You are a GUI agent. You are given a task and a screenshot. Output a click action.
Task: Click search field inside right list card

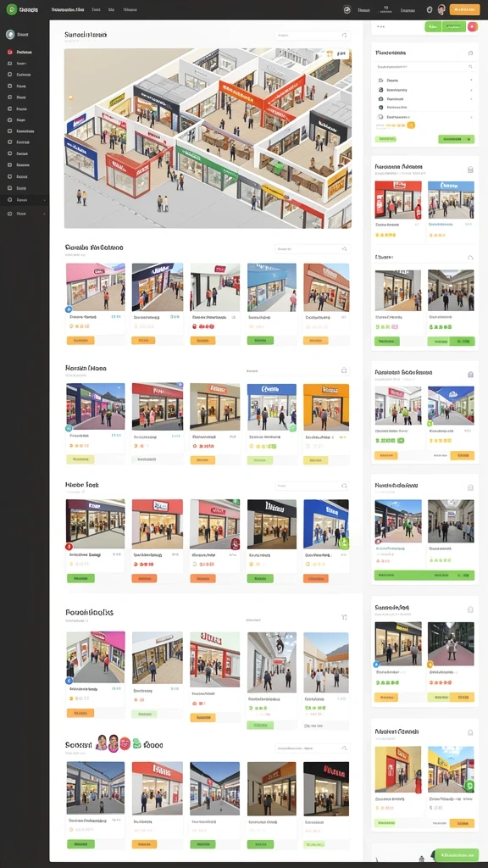click(x=424, y=66)
